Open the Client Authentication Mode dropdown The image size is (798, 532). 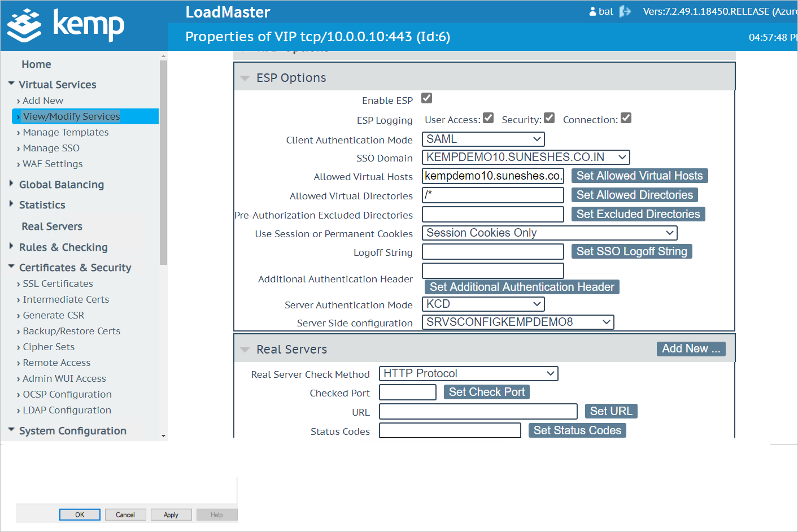483,139
